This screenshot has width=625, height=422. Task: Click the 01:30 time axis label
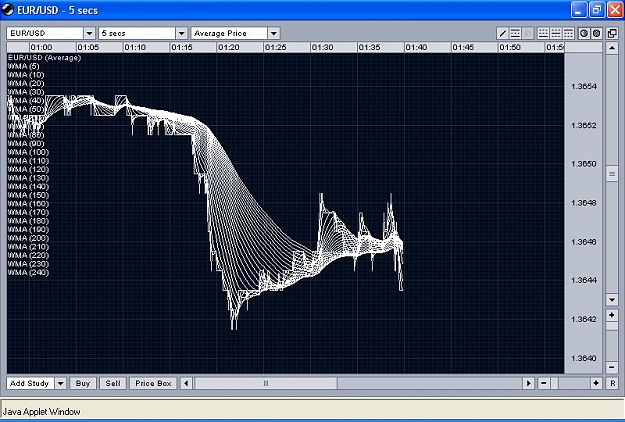coord(322,47)
